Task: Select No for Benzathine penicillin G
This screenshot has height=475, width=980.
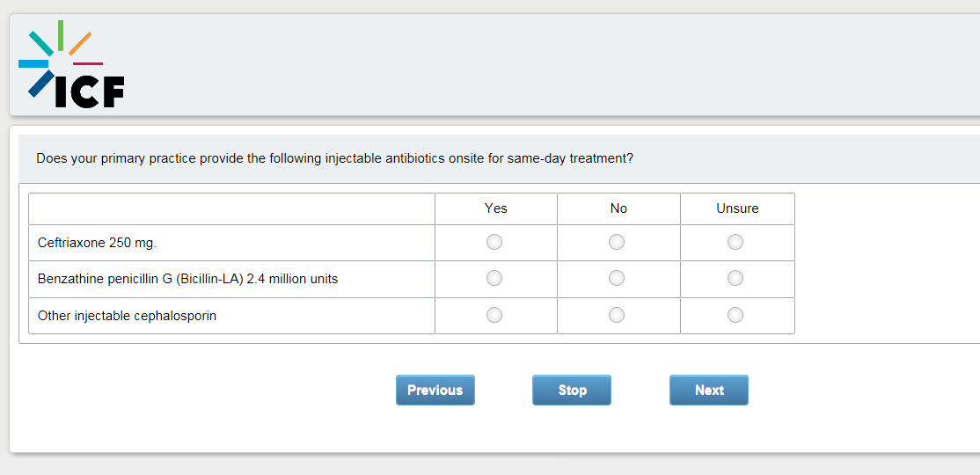Action: click(617, 278)
